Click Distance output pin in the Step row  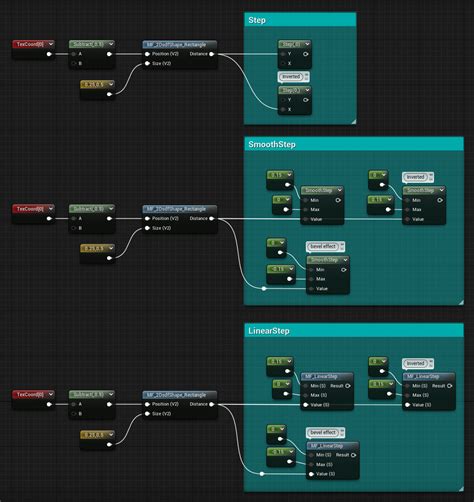pos(211,54)
